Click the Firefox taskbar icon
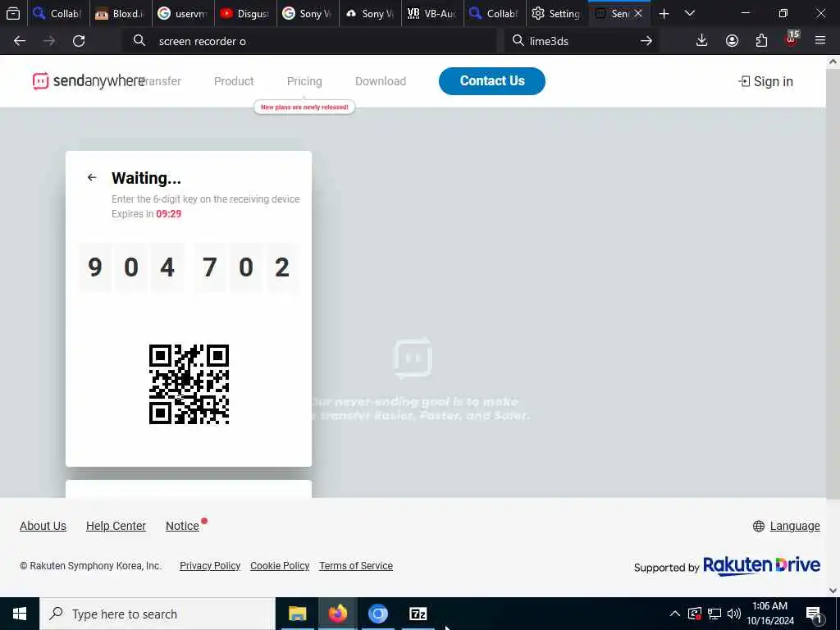840x630 pixels. coord(337,614)
